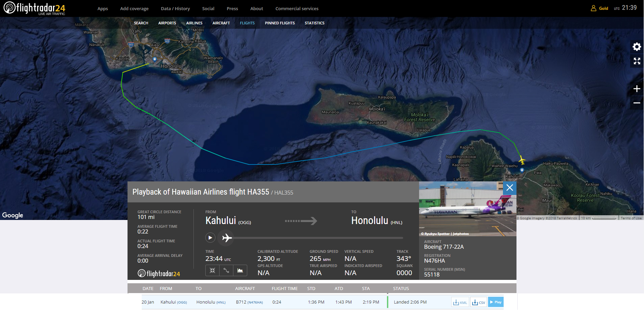Image resolution: width=644 pixels, height=310 pixels.
Task: Click Google logo on the map
Action: click(x=13, y=215)
